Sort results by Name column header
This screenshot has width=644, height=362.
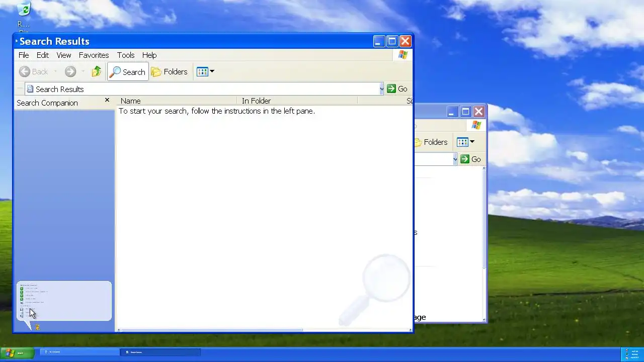pos(177,101)
